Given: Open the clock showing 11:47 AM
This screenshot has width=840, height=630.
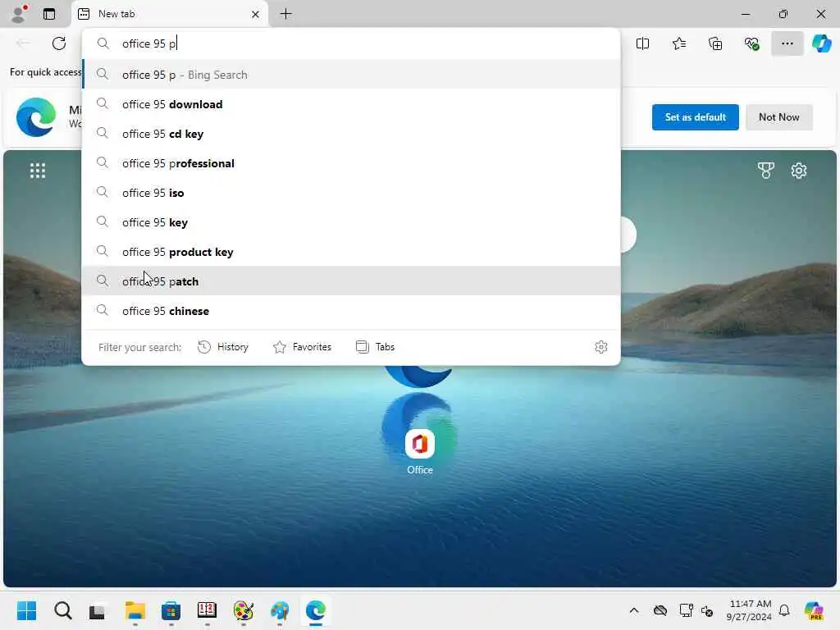Looking at the screenshot, I should click(x=749, y=610).
